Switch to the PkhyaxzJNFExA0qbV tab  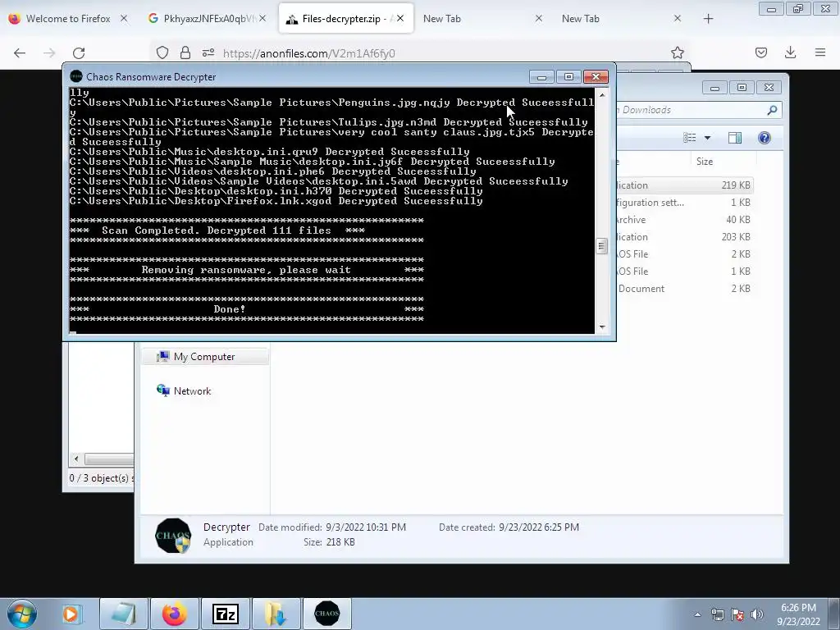(x=208, y=18)
